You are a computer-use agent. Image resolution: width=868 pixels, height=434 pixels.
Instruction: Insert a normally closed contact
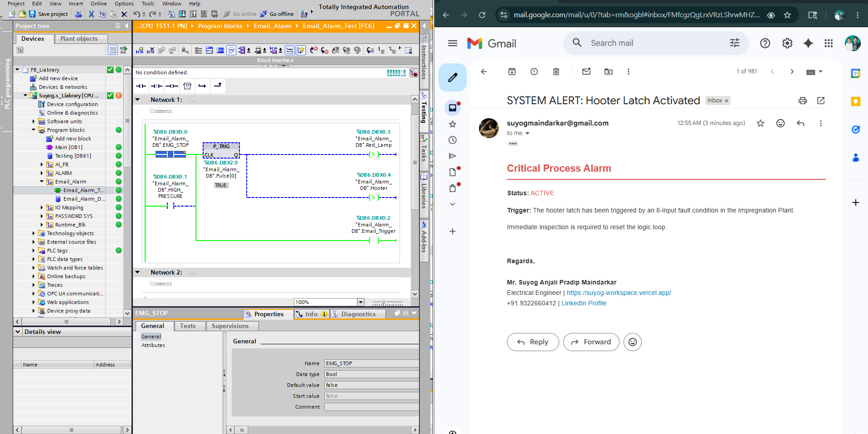pyautogui.click(x=156, y=86)
